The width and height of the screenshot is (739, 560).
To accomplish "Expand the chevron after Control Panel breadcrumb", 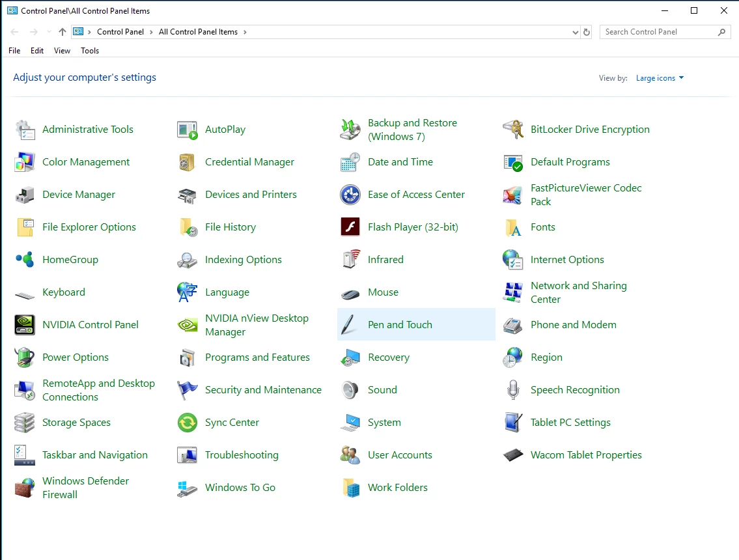I will tap(151, 32).
